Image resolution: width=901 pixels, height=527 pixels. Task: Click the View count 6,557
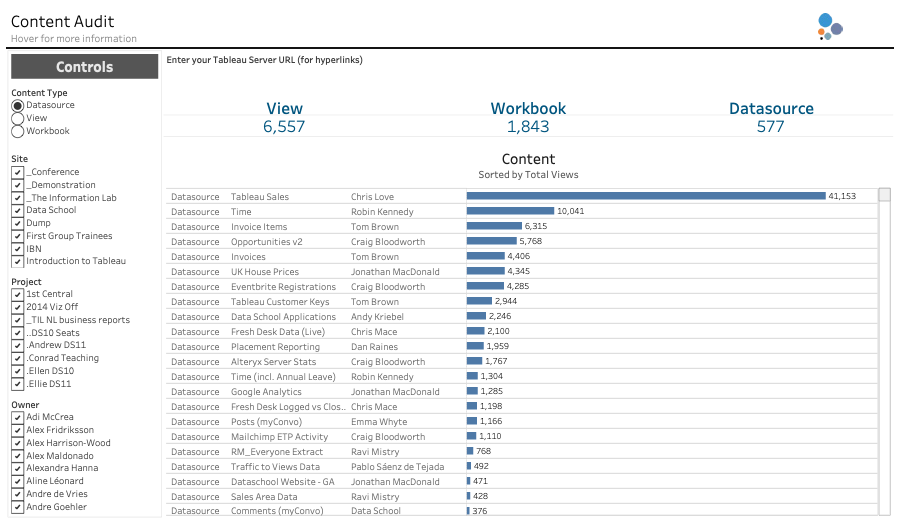[x=284, y=127]
